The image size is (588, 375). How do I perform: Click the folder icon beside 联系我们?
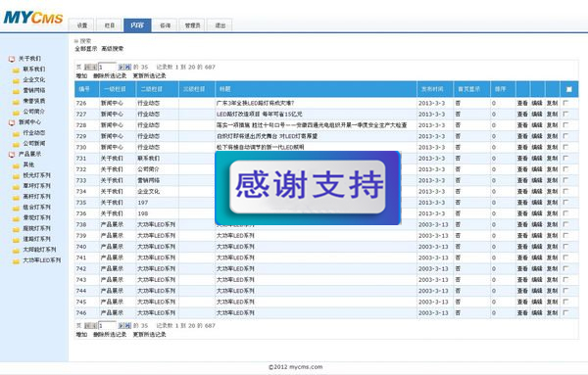click(x=16, y=70)
